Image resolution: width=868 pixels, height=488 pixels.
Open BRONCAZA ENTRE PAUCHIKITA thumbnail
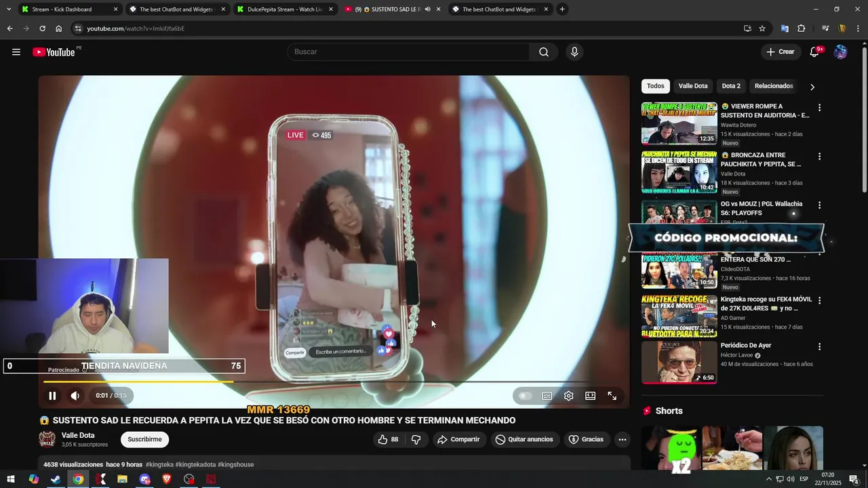pyautogui.click(x=679, y=172)
